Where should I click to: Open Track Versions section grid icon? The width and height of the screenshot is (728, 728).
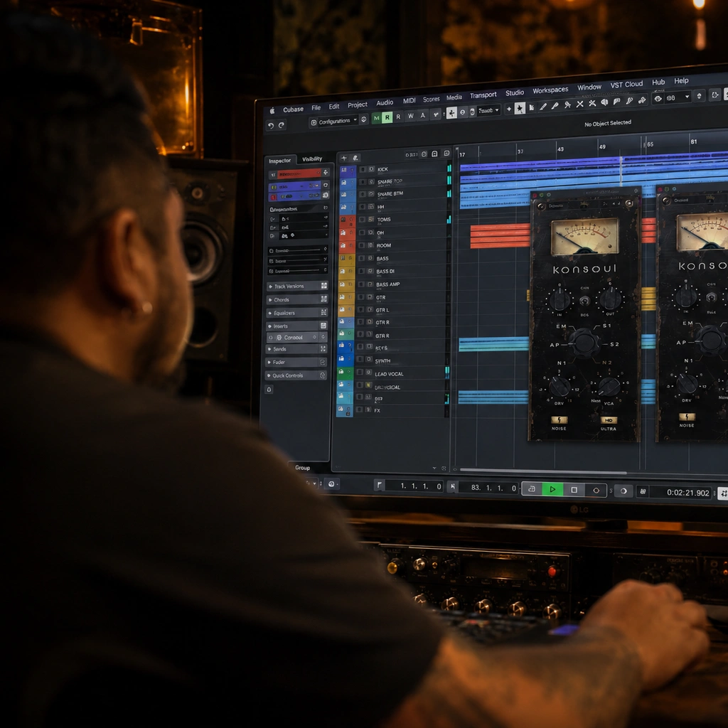[324, 286]
